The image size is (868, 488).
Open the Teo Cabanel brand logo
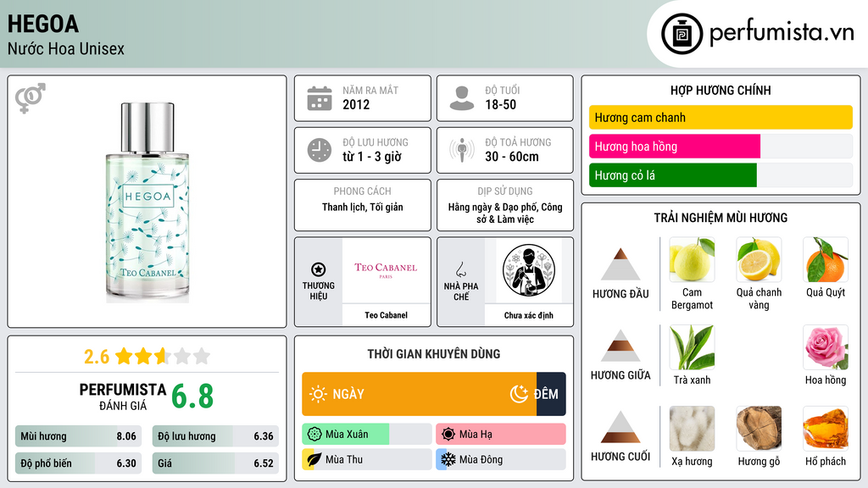[x=386, y=269]
